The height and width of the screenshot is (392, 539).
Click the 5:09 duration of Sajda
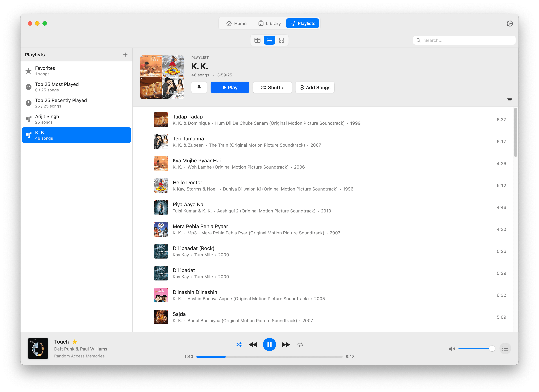[x=501, y=317]
